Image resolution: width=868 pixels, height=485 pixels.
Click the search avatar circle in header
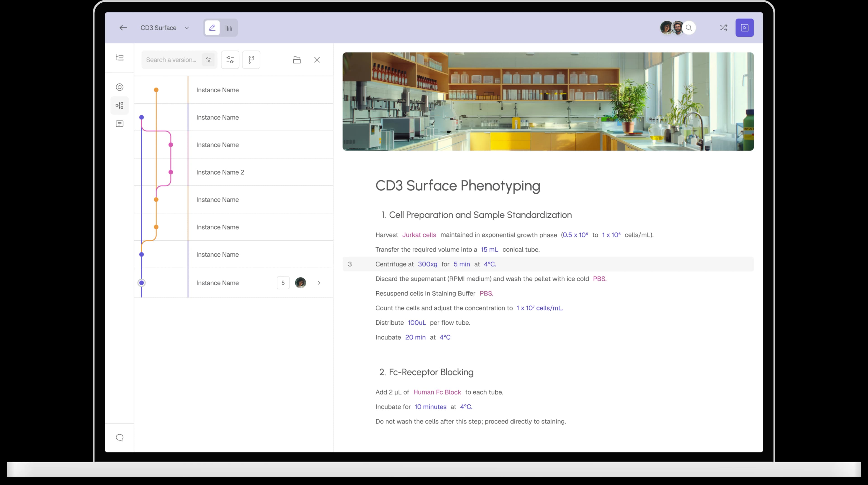click(x=689, y=28)
